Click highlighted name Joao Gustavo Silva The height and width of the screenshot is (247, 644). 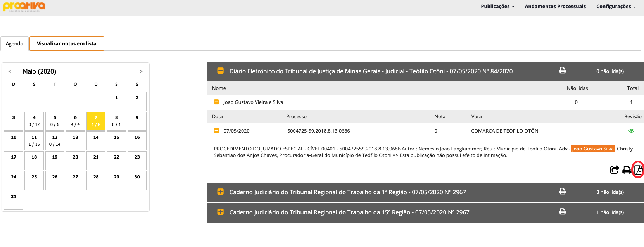[x=593, y=149]
